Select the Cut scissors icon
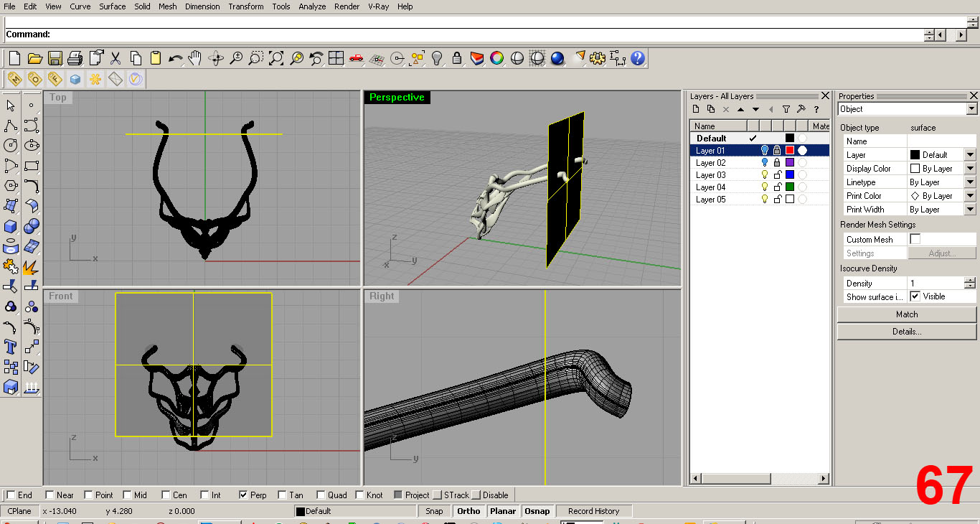The height and width of the screenshot is (524, 980). pos(116,58)
